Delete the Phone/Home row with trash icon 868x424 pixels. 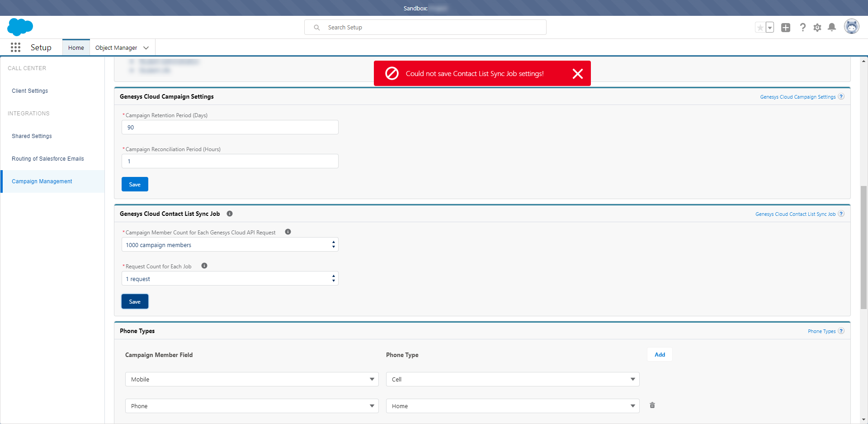click(652, 405)
